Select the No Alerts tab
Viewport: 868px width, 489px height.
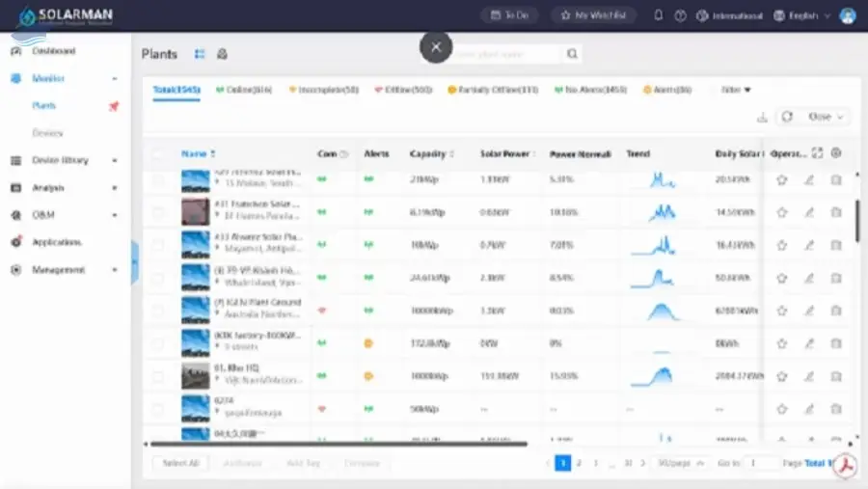(590, 90)
